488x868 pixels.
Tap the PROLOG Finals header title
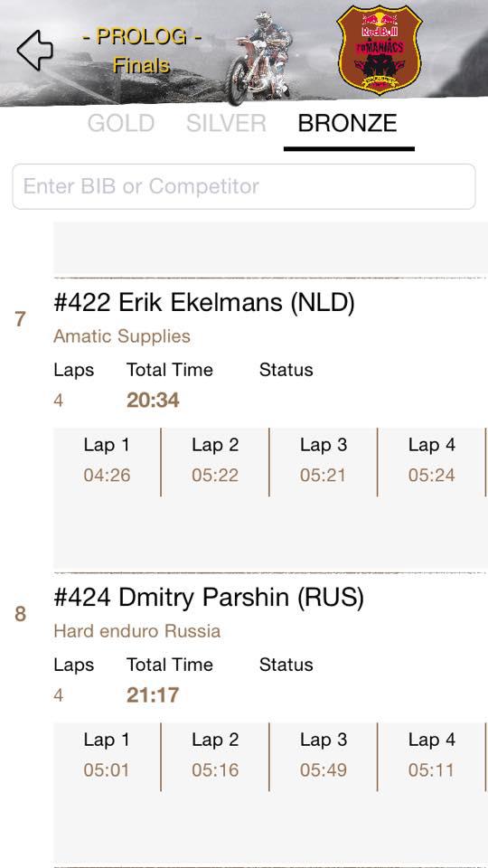(142, 51)
